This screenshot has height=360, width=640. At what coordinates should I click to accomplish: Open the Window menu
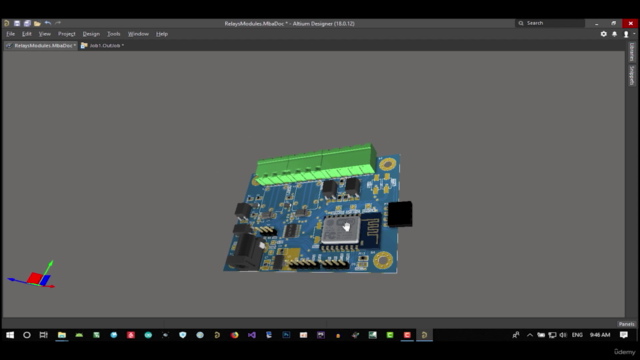(138, 34)
